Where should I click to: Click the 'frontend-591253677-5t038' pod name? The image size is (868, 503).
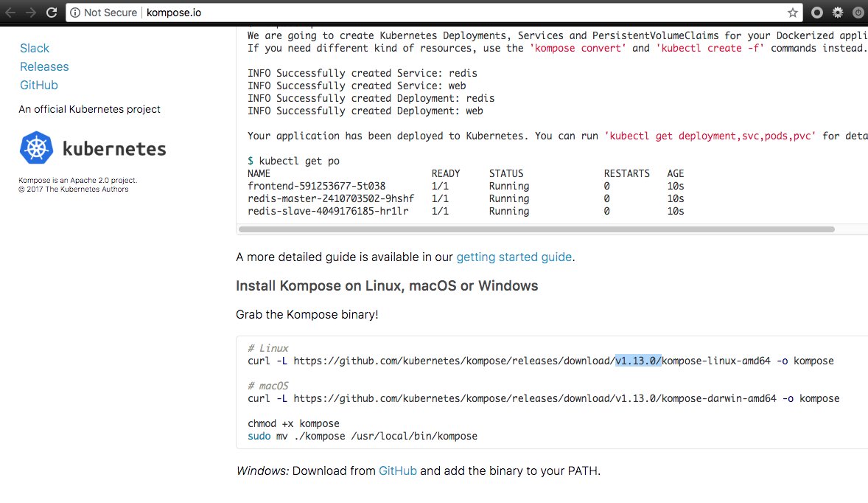[x=316, y=186]
